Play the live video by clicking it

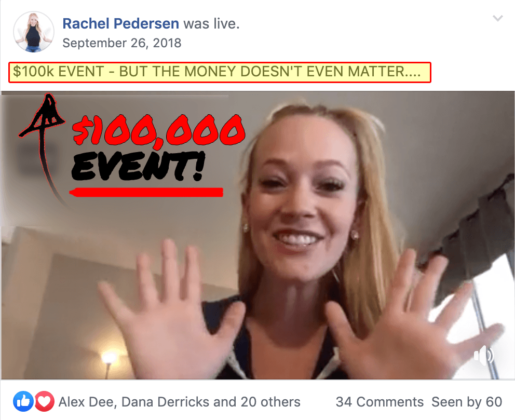(257, 235)
